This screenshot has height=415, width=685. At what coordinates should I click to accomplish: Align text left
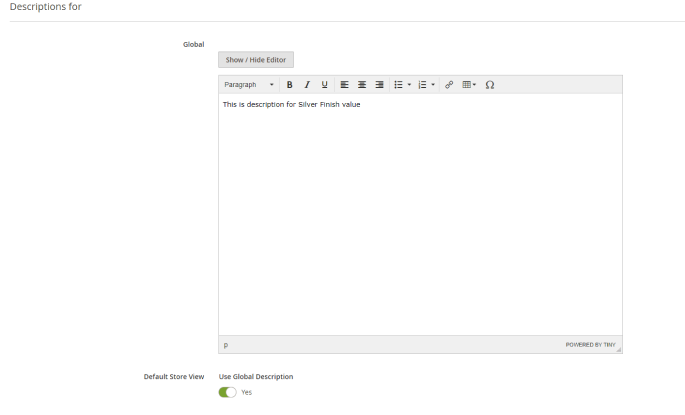tap(344, 85)
